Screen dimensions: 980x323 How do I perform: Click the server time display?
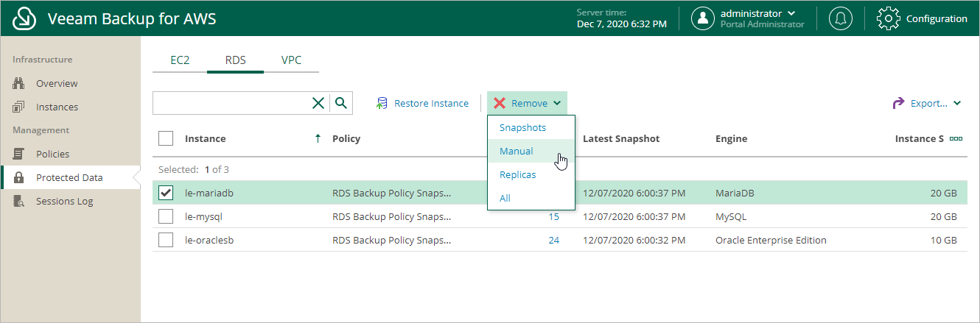[621, 18]
